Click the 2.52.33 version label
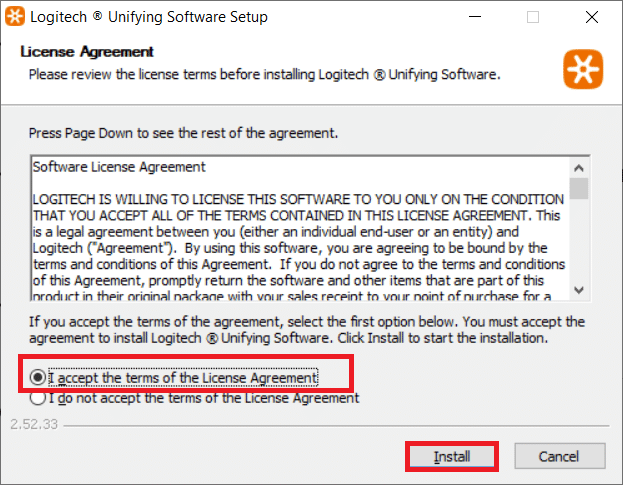 [34, 424]
